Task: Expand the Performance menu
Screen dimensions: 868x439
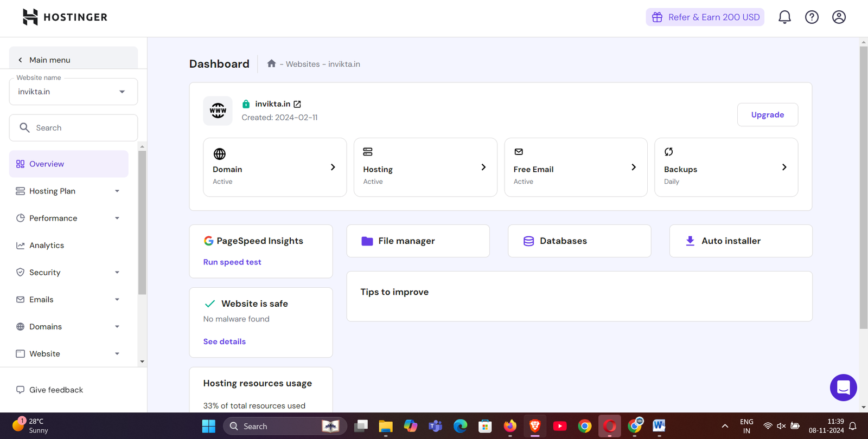Action: click(69, 218)
